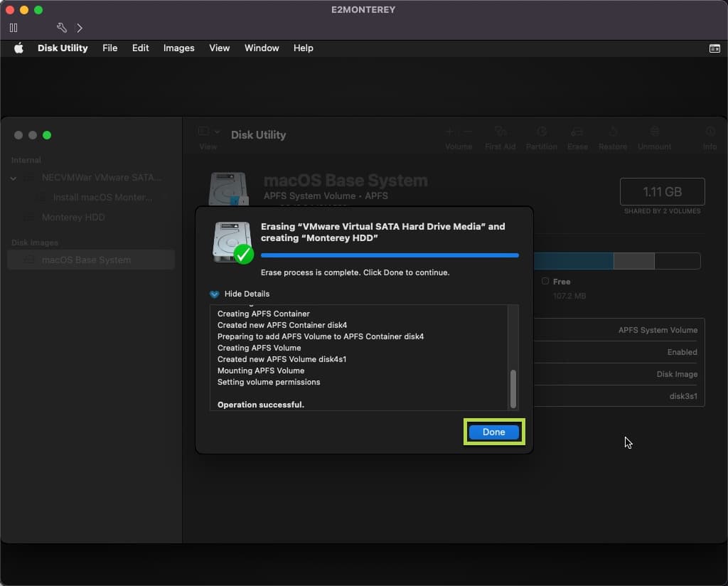Click the "Mounting APFS Volume" log line

pyautogui.click(x=261, y=371)
